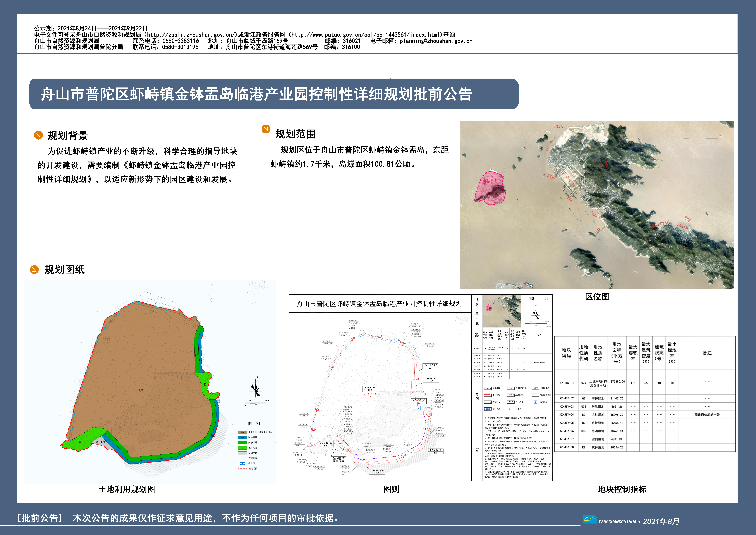Click the 图例 legend title
The height and width of the screenshot is (535, 756).
(x=254, y=424)
